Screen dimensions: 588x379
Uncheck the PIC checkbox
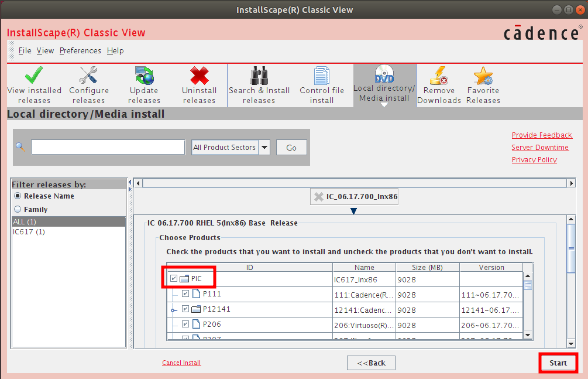(x=174, y=278)
